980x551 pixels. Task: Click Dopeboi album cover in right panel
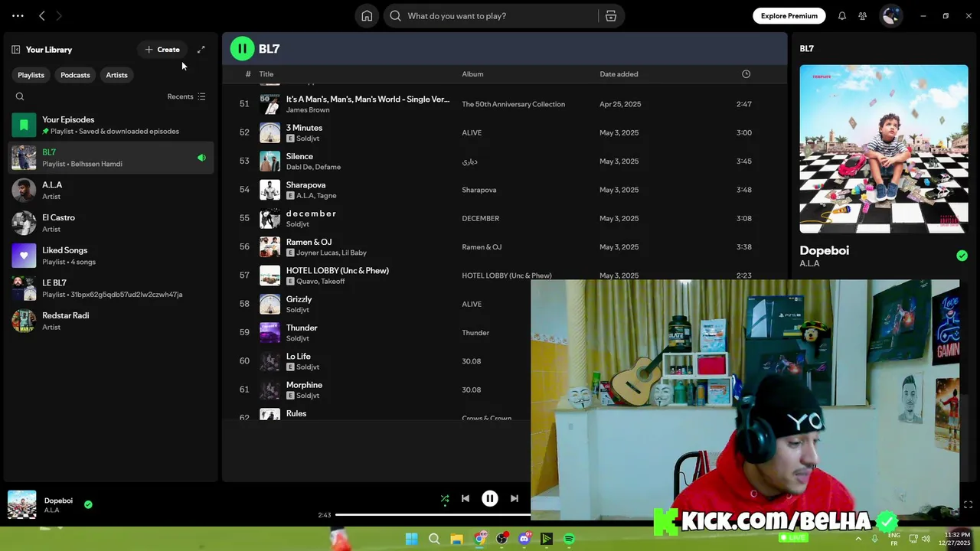click(x=884, y=148)
